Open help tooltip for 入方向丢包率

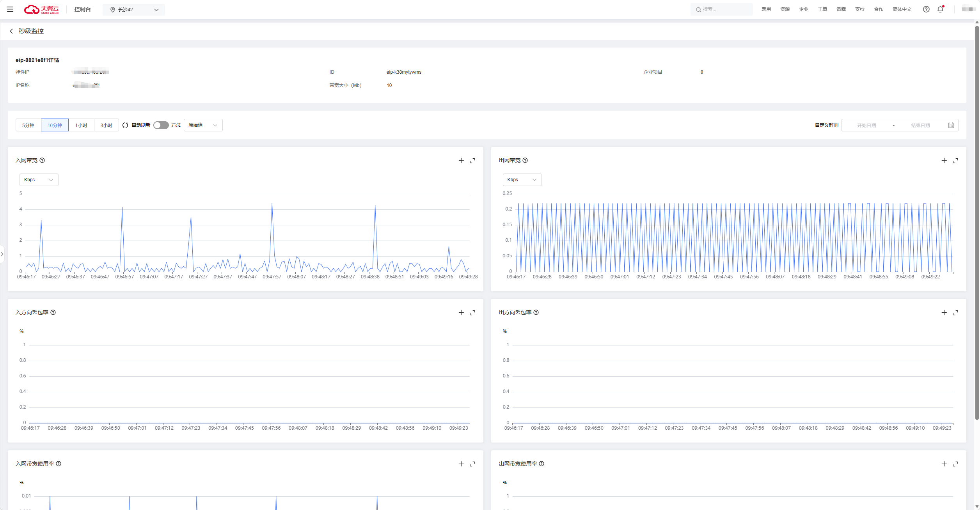pos(53,312)
